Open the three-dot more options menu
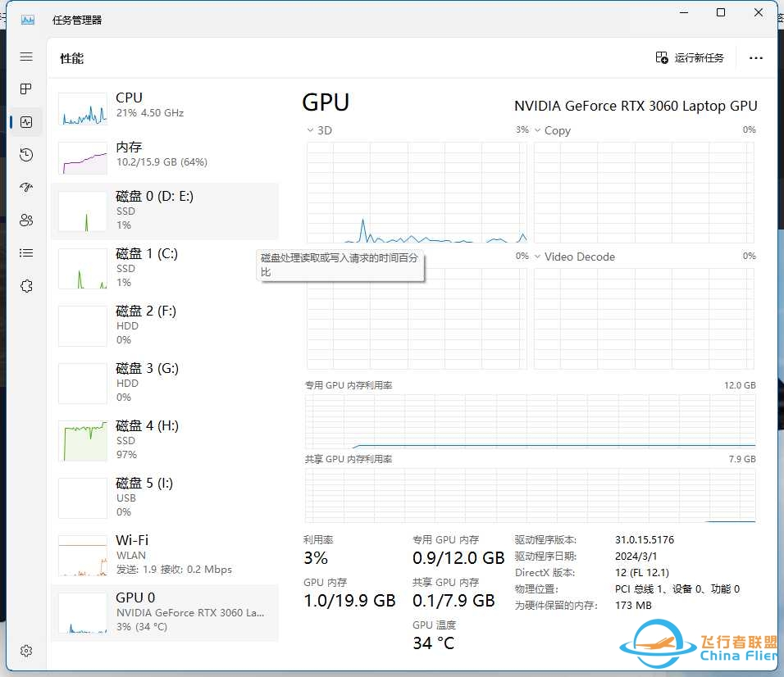Image resolution: width=784 pixels, height=677 pixels. [x=755, y=58]
